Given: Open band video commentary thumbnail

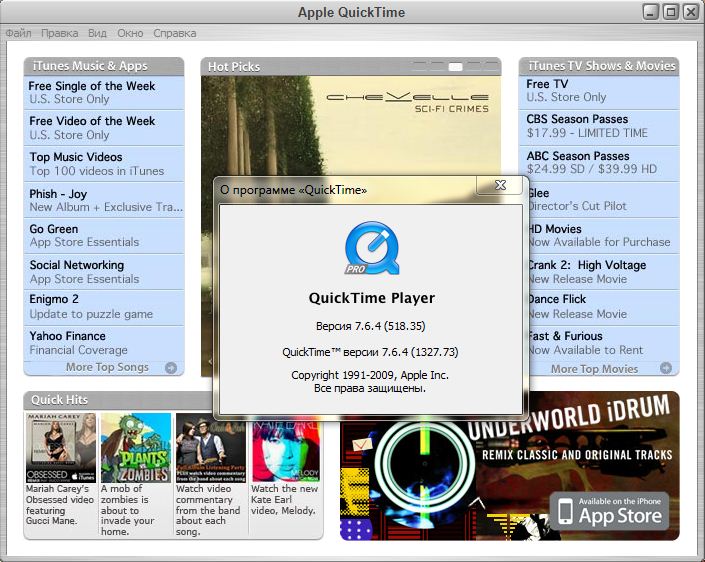Looking at the screenshot, I should (x=211, y=448).
